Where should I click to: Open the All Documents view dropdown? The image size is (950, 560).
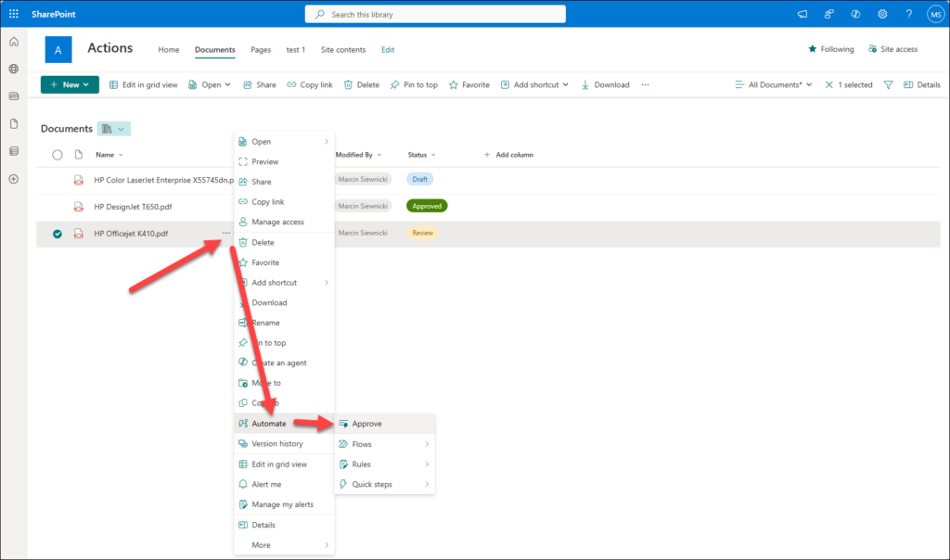pos(773,84)
